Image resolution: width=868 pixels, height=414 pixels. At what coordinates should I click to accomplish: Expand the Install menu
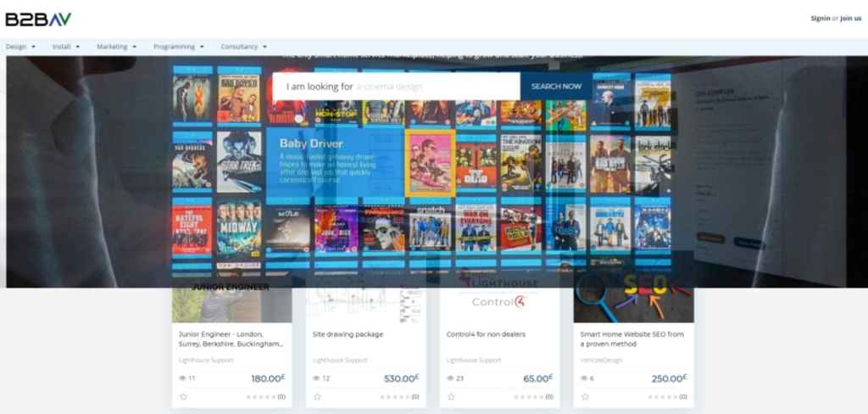click(66, 48)
